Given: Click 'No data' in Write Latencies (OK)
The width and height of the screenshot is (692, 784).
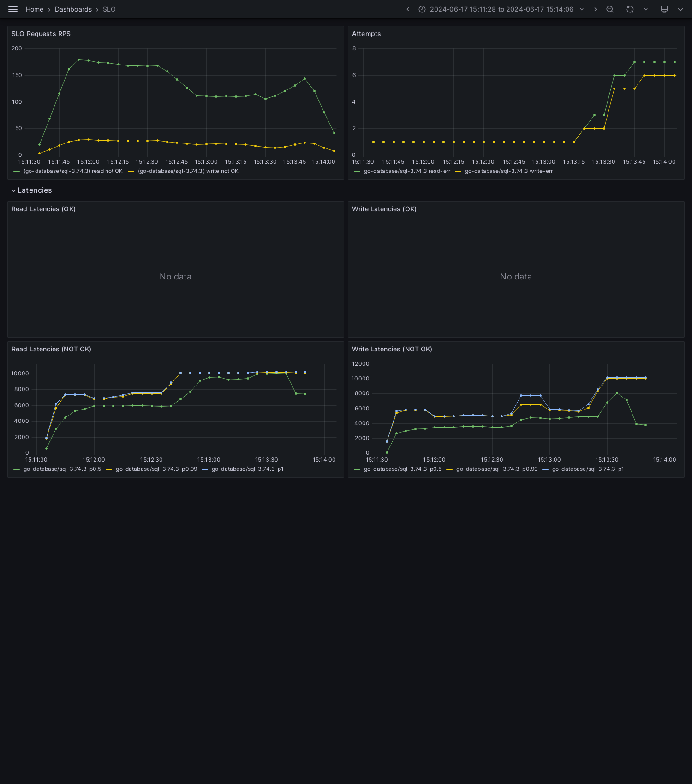Looking at the screenshot, I should (516, 277).
